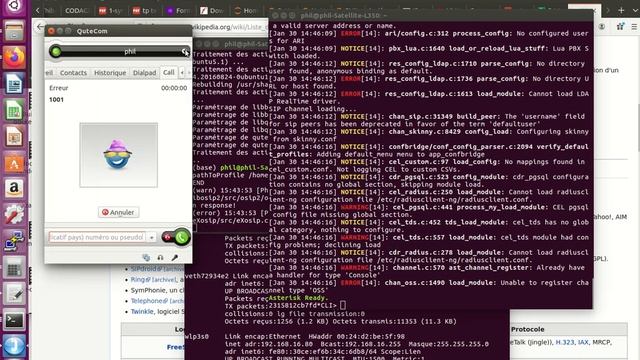Image resolution: width=640 pixels, height=360 pixels.
Task: Click the green status indicator in QuteCom
Action: click(x=56, y=51)
